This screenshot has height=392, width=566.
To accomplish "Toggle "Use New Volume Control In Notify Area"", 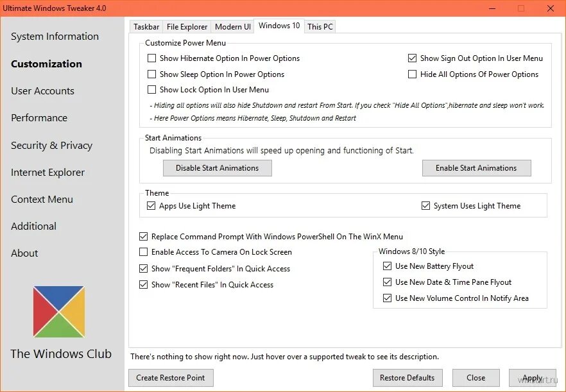I will (x=388, y=298).
